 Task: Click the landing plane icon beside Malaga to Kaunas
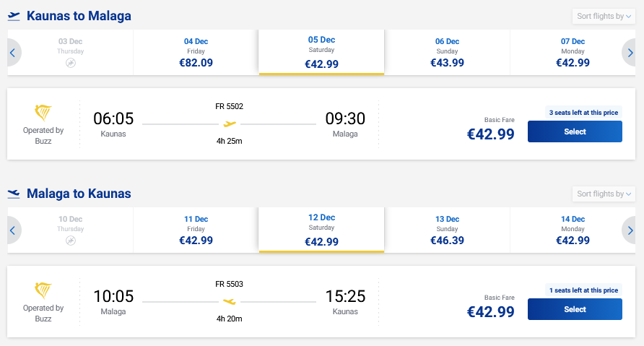pos(14,194)
